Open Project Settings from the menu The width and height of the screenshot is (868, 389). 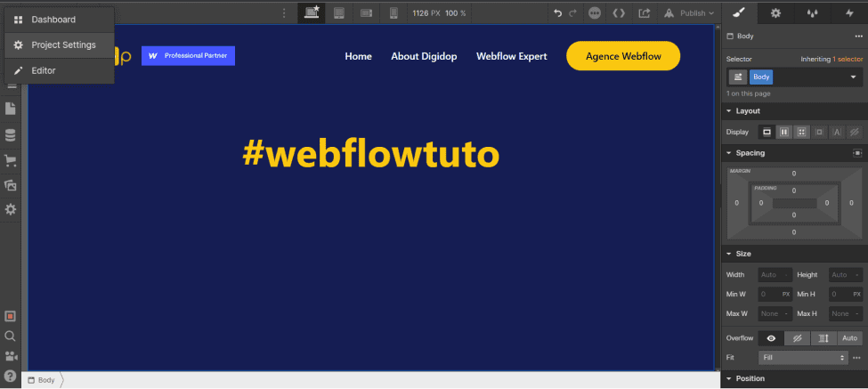[x=60, y=45]
